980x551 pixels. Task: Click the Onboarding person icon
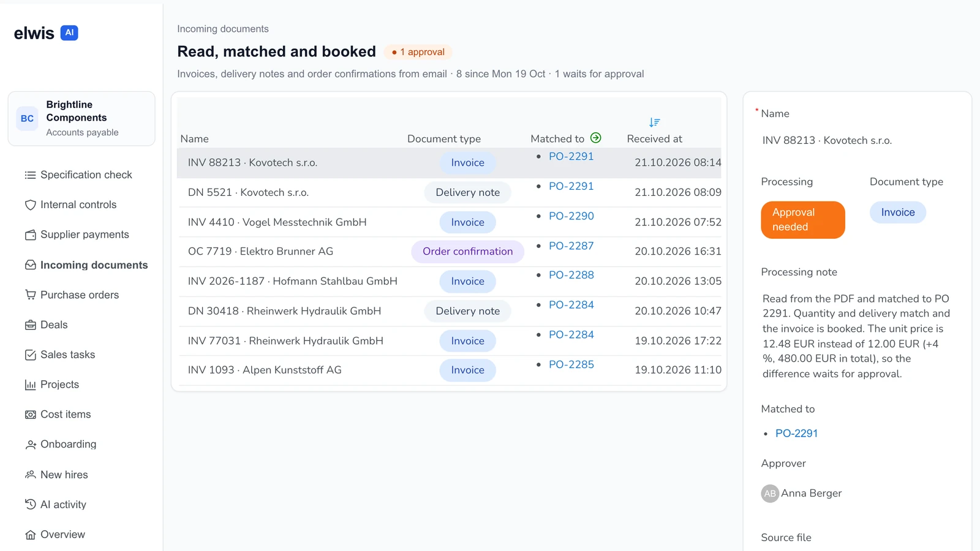(30, 444)
